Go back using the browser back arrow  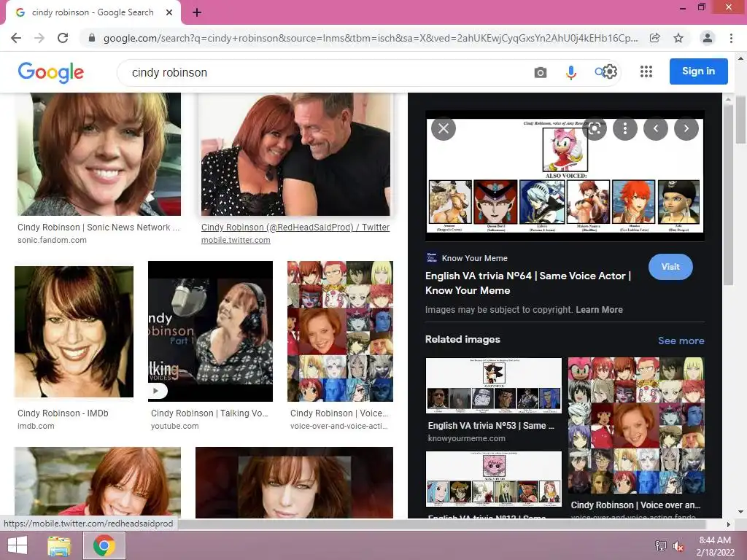point(16,38)
